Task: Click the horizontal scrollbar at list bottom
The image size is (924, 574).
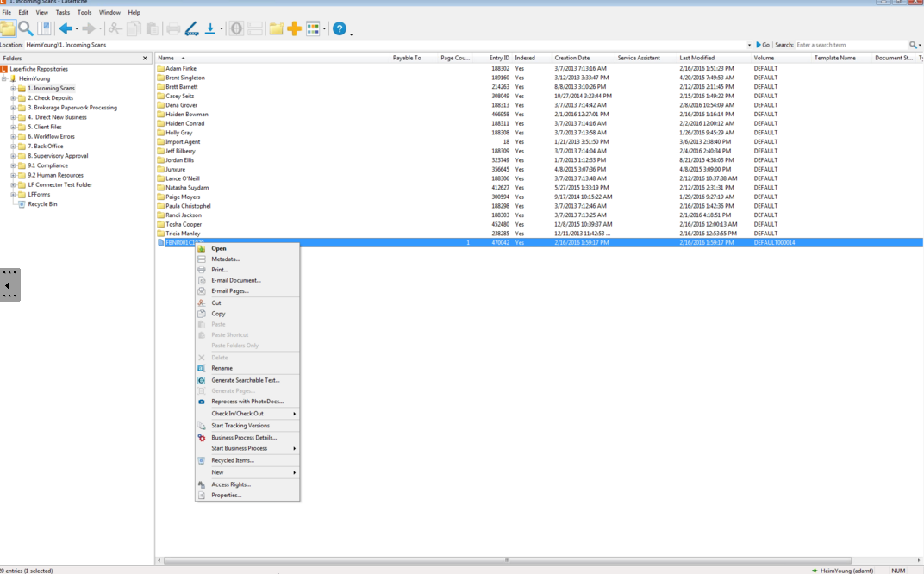Action: point(507,560)
